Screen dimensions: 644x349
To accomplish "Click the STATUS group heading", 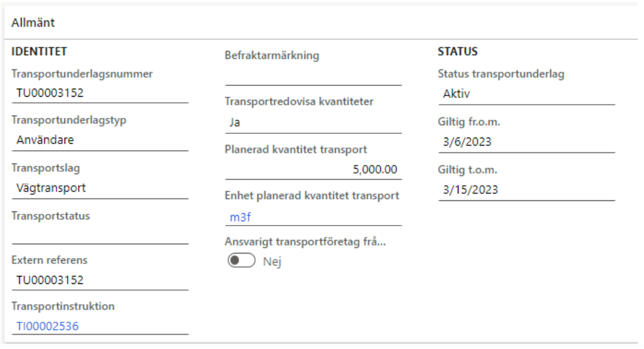I will tap(457, 51).
